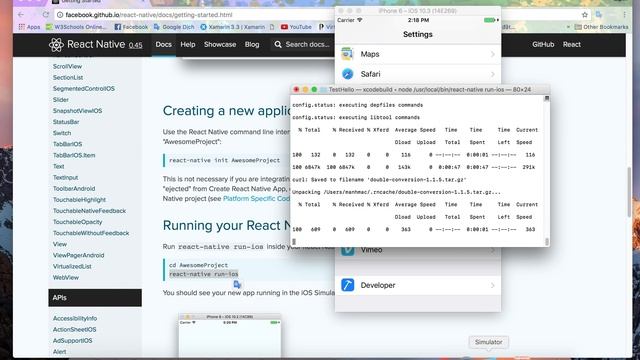Open AdSupportIOS in APIs sidebar list
The image size is (640, 360).
coord(72,340)
